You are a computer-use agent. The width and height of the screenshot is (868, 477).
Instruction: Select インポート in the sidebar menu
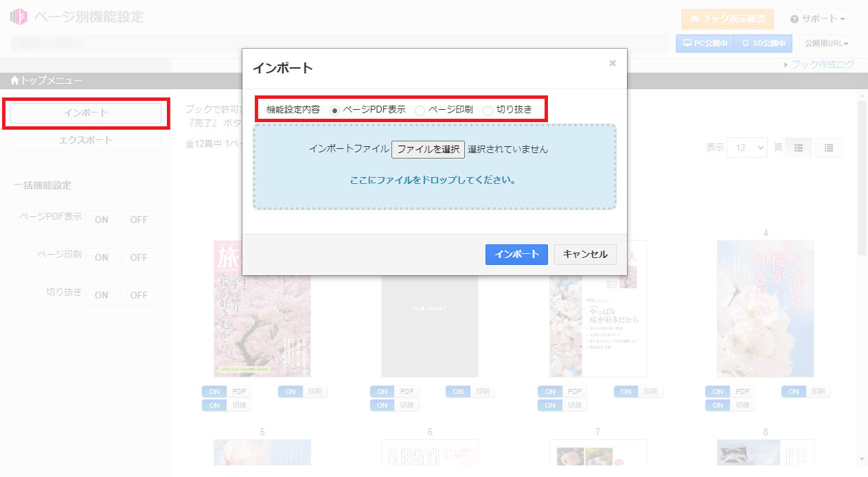(85, 113)
